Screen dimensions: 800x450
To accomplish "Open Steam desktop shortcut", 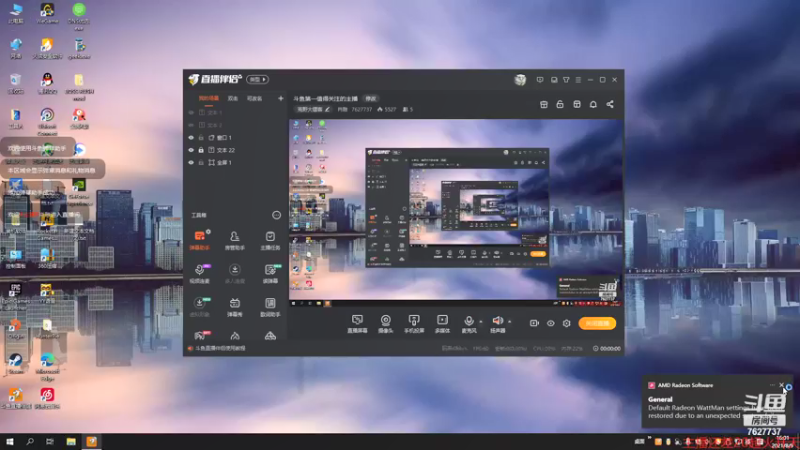I will click(15, 363).
